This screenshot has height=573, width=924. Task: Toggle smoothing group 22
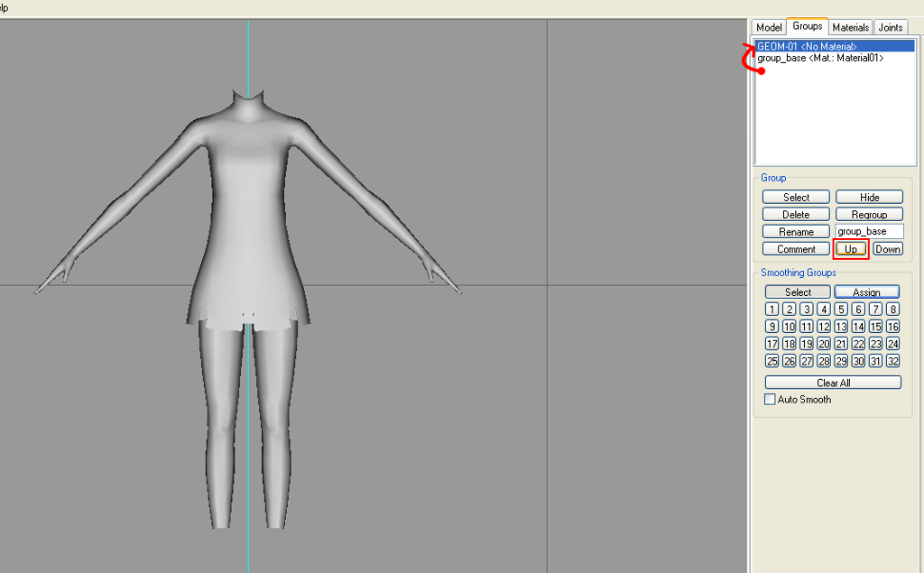tap(859, 344)
